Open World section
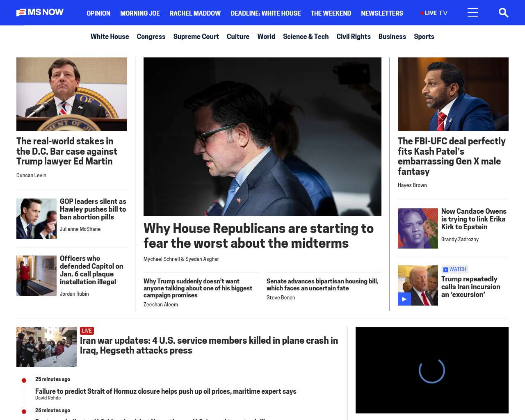 (266, 37)
